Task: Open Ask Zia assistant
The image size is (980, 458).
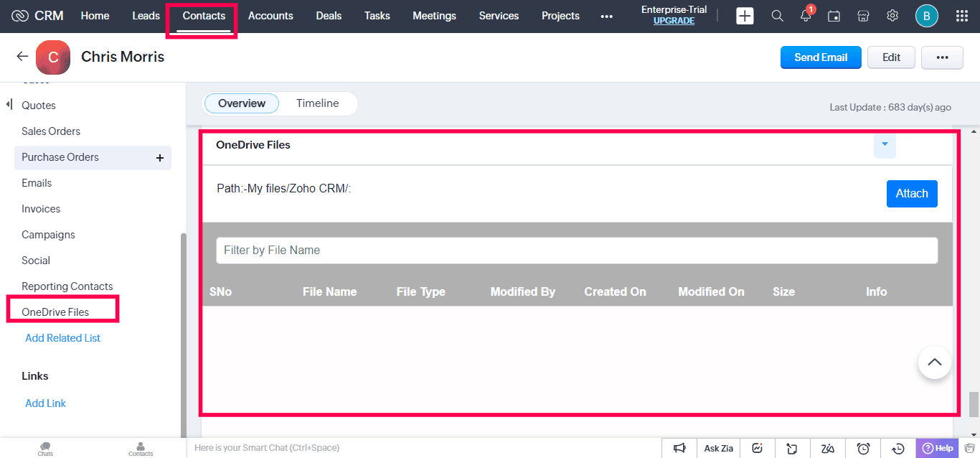Action: (x=718, y=448)
